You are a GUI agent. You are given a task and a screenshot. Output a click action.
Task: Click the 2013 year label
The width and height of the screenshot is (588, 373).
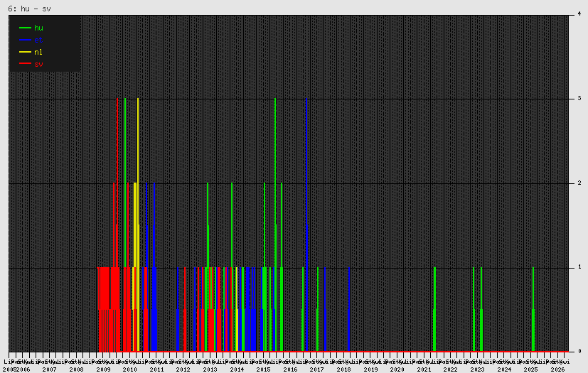point(210,369)
